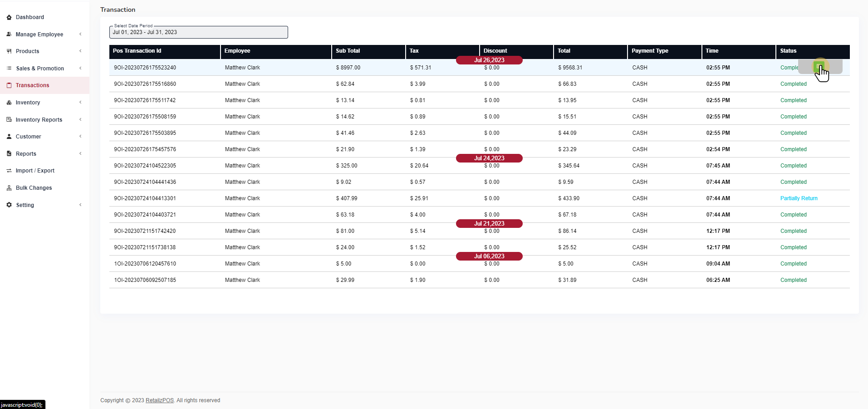Image resolution: width=868 pixels, height=409 pixels.
Task: Open the Select Date Period picker
Action: click(x=198, y=32)
